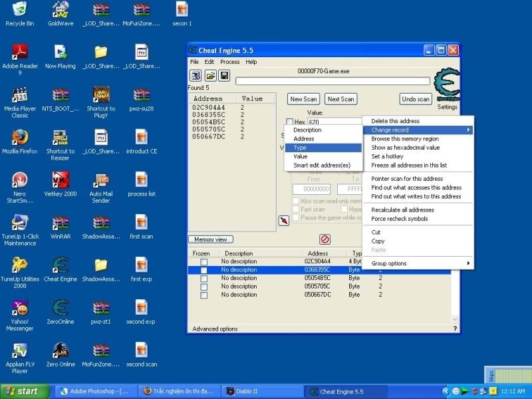Click the red clear list icon
This screenshot has height=399, width=532.
click(x=325, y=239)
